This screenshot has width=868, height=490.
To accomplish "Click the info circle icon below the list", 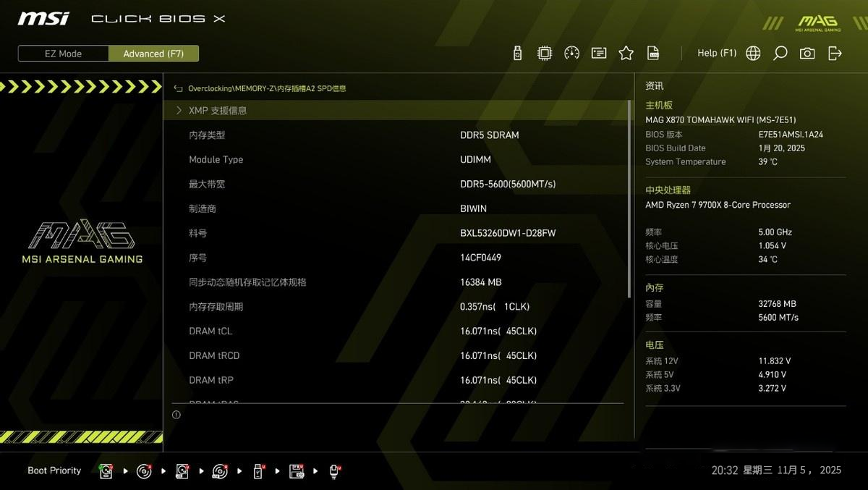I will click(x=176, y=415).
